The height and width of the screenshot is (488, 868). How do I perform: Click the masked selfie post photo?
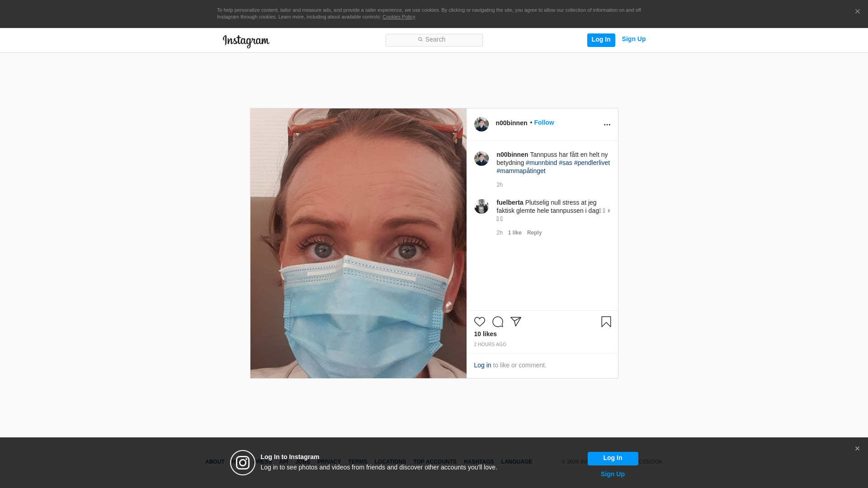tap(358, 243)
